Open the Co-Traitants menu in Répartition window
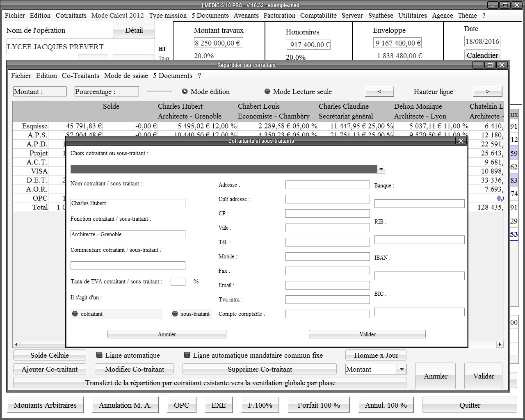The height and width of the screenshot is (420, 525). (80, 75)
